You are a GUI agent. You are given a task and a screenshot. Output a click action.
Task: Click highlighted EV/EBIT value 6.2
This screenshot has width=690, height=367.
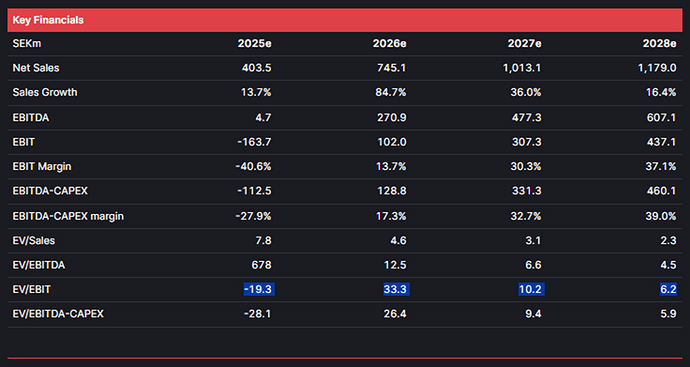668,290
